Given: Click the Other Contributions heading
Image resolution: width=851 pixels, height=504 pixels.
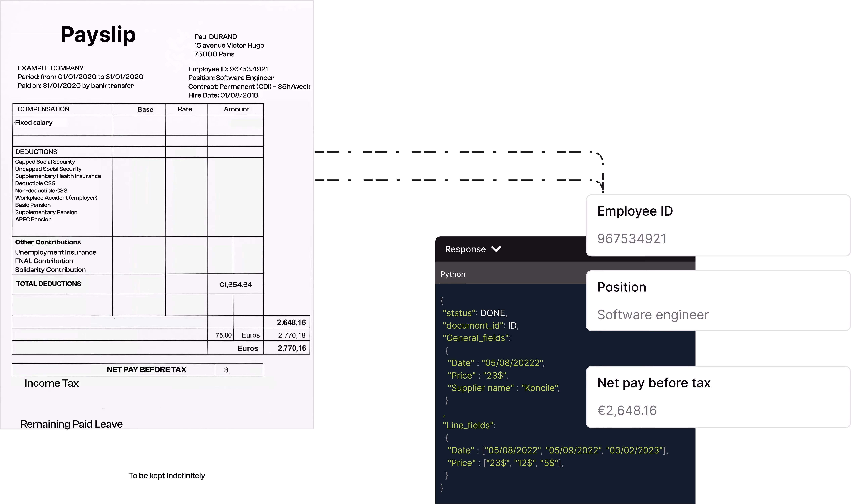Looking at the screenshot, I should [48, 242].
